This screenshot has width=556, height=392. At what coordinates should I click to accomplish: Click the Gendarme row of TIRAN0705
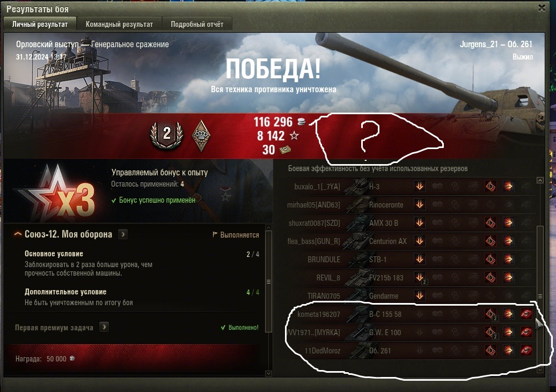411,296
